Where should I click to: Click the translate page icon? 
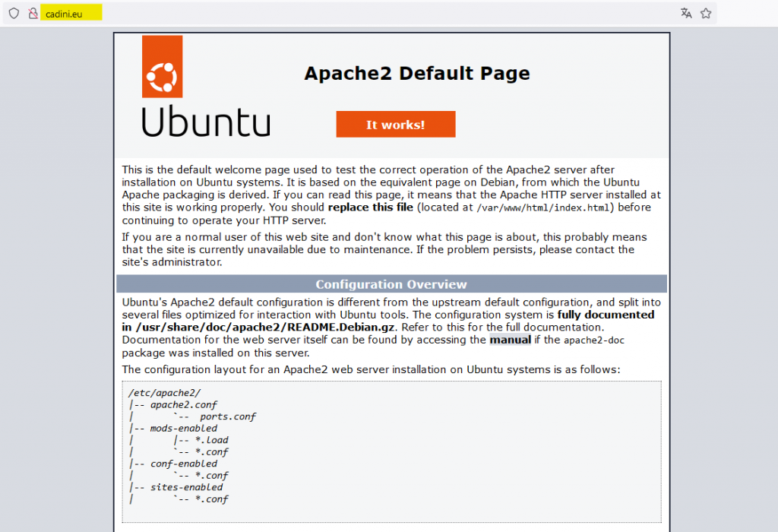686,13
